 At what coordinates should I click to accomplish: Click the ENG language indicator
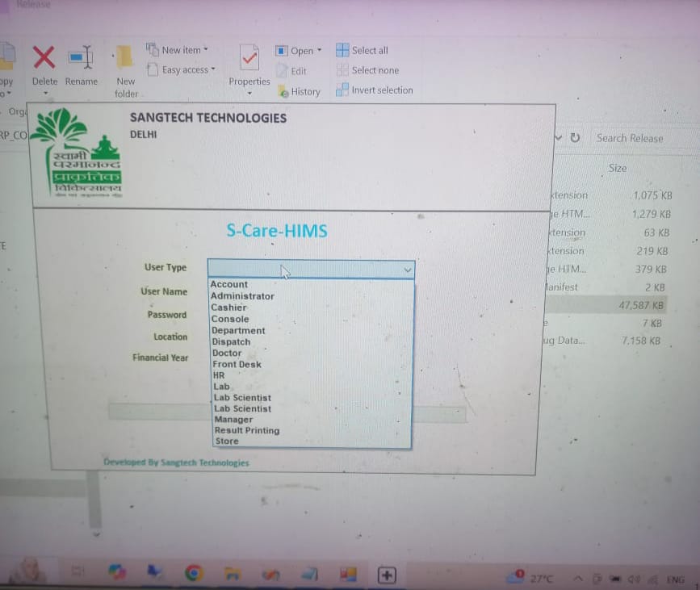pyautogui.click(x=676, y=580)
